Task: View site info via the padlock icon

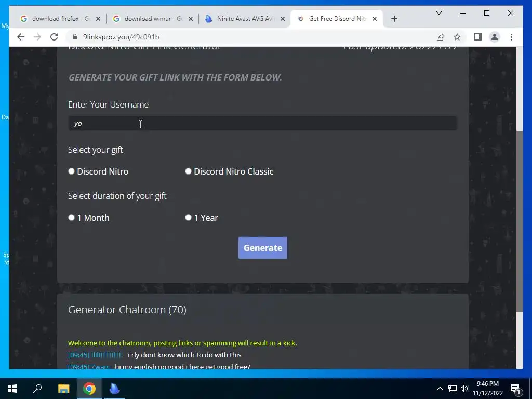Action: click(x=75, y=37)
